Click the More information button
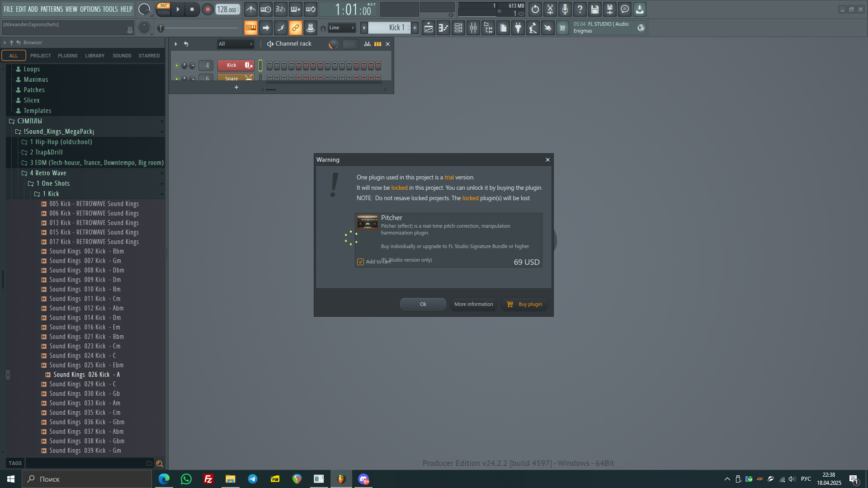 click(x=473, y=304)
